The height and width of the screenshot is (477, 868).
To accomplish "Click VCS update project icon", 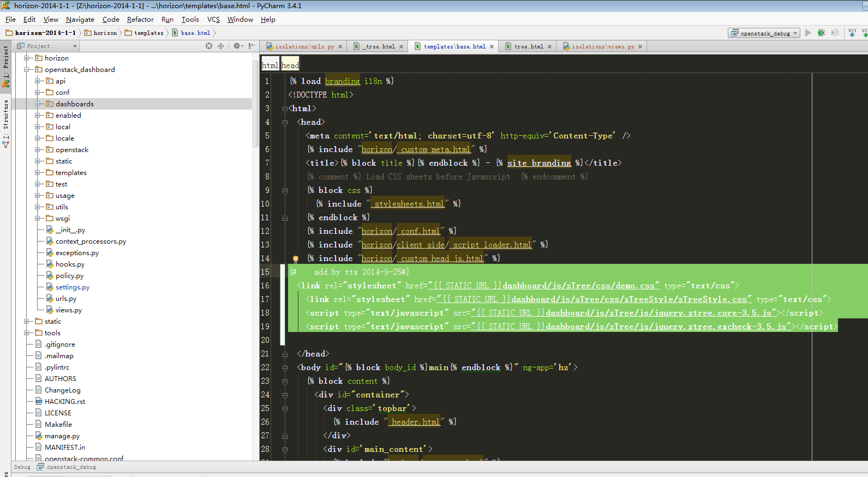I will (x=852, y=33).
